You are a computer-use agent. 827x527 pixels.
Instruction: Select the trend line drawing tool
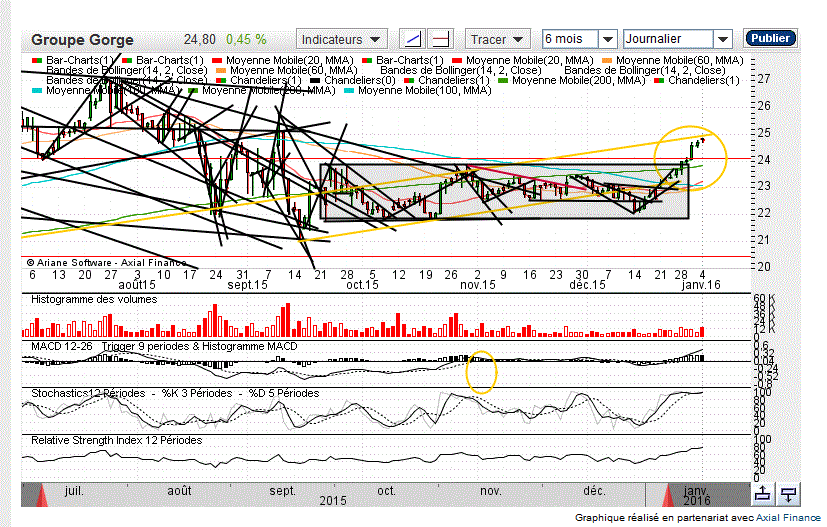point(412,39)
